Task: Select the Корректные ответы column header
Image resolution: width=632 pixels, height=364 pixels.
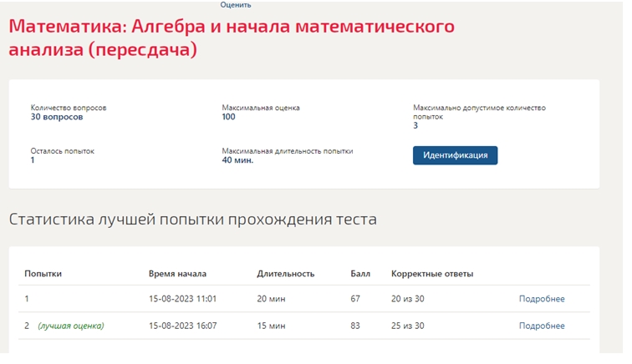Action: pyautogui.click(x=432, y=274)
